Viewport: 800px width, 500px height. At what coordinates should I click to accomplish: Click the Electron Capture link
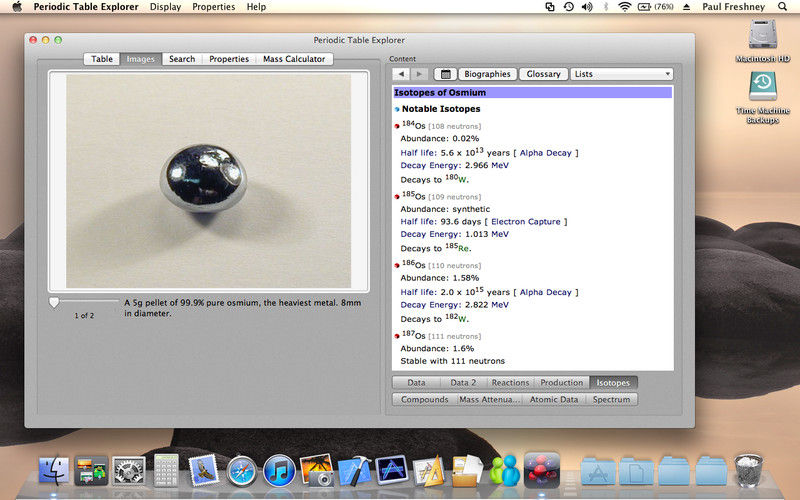click(526, 222)
